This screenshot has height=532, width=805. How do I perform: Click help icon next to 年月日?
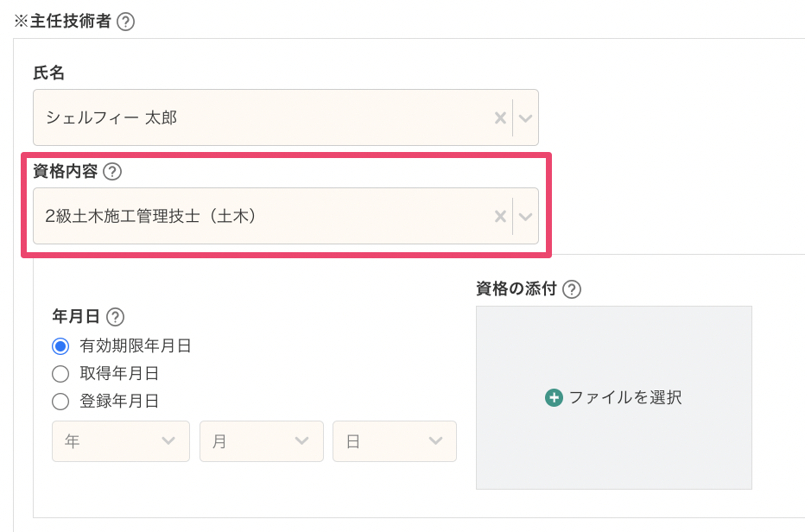click(115, 317)
